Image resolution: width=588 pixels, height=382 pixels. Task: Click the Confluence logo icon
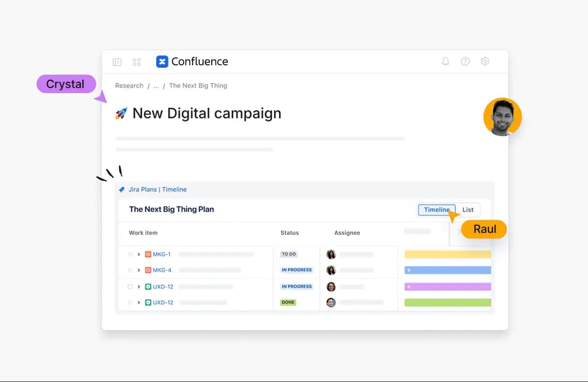pyautogui.click(x=162, y=62)
